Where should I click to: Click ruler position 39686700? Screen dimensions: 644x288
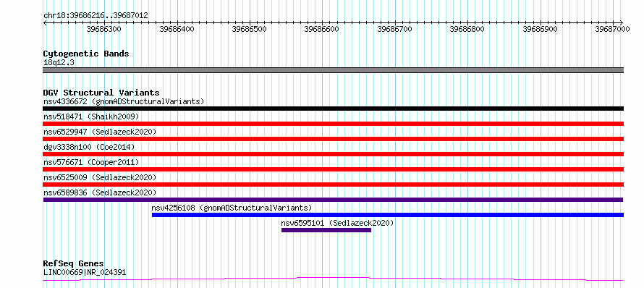point(394,29)
